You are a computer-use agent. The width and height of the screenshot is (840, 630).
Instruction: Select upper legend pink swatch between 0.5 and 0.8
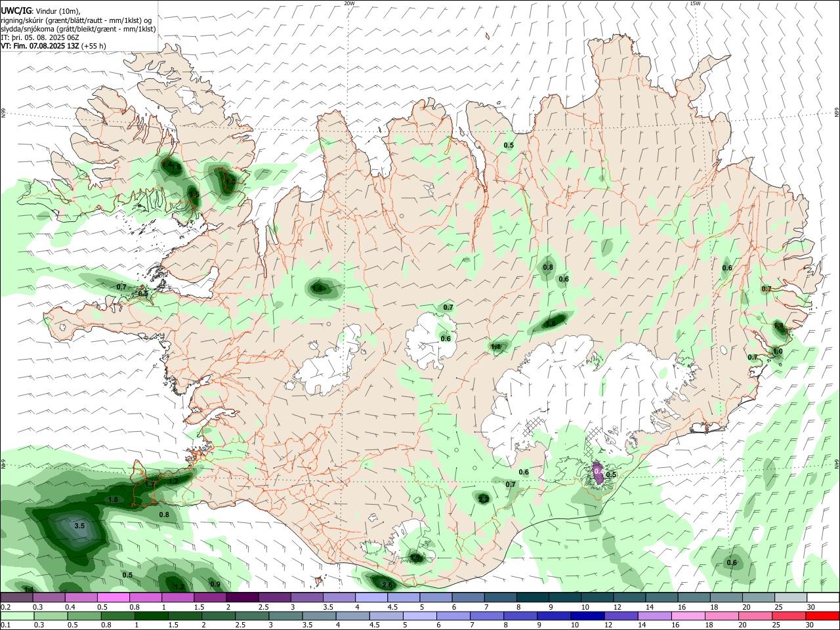click(113, 597)
